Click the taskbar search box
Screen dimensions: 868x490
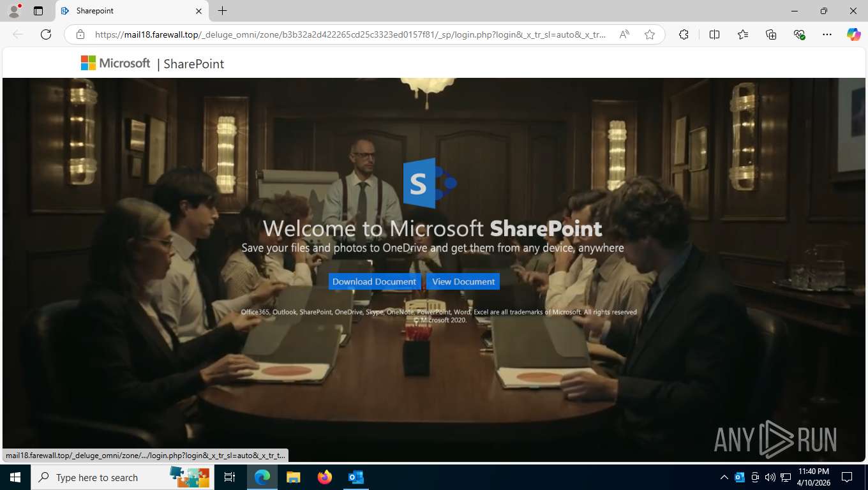pos(122,477)
